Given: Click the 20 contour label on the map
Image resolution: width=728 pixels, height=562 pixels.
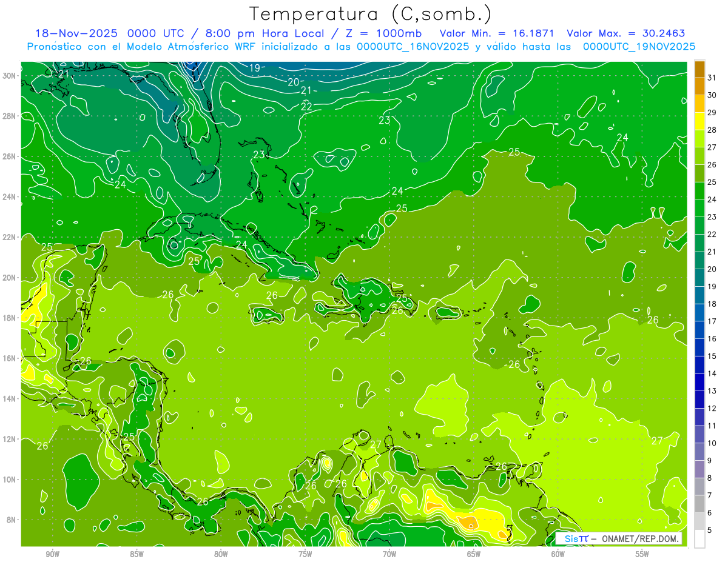Looking at the screenshot, I should point(294,82).
